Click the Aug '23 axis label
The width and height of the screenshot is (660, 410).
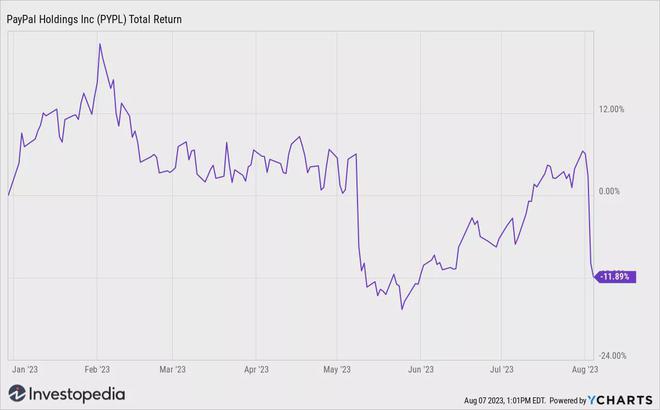(583, 368)
